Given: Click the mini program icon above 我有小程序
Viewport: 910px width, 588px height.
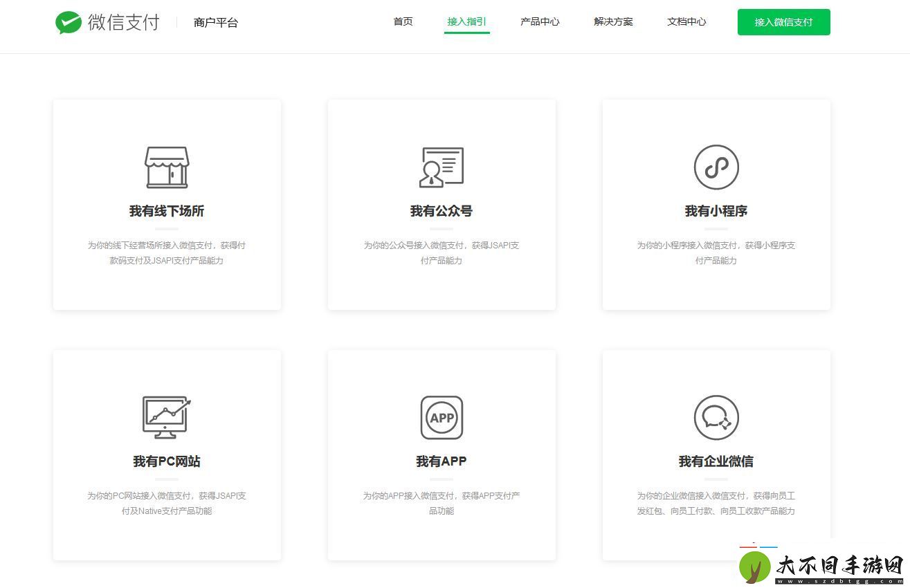Looking at the screenshot, I should [716, 167].
